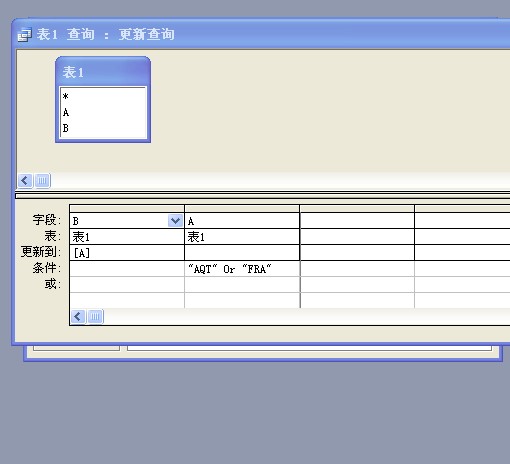Click the table pane horizontal scrollbar thumb
This screenshot has width=510, height=464.
pyautogui.click(x=42, y=181)
